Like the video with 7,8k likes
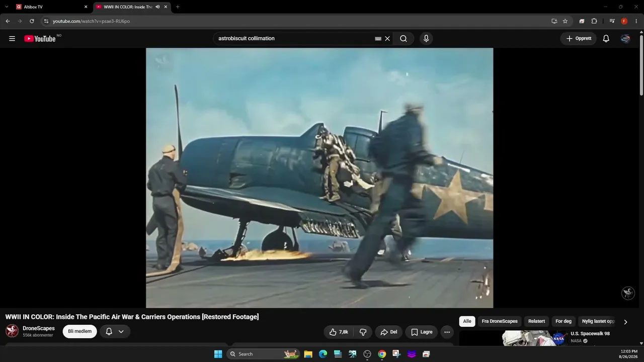 tap(339, 332)
